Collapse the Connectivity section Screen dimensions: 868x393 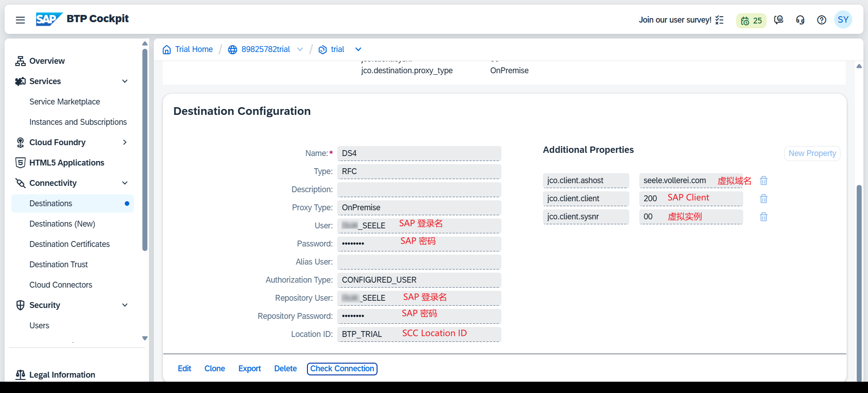[x=125, y=183]
